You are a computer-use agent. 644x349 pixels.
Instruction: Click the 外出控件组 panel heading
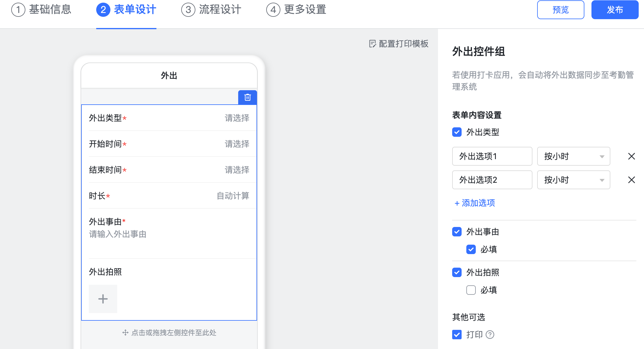478,52
